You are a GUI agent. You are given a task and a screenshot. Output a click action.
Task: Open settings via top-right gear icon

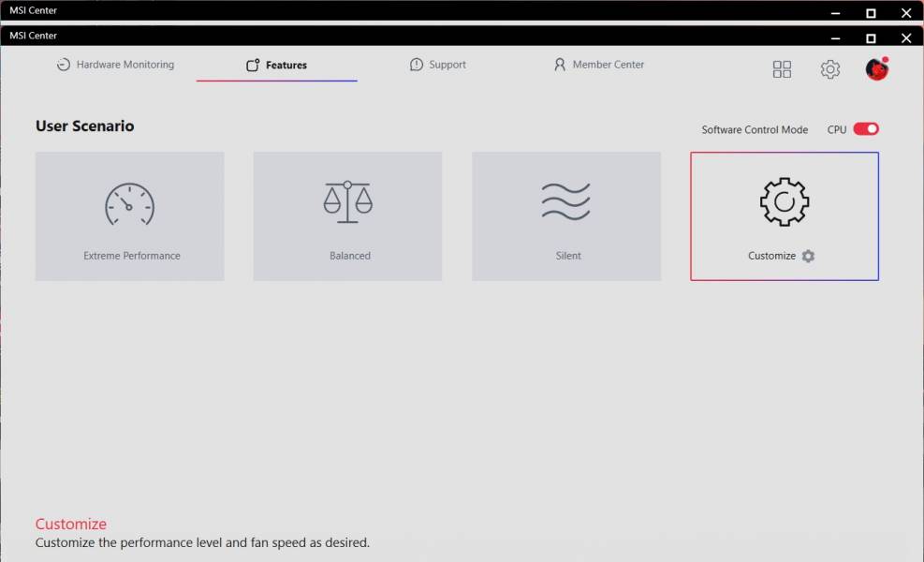click(x=829, y=69)
